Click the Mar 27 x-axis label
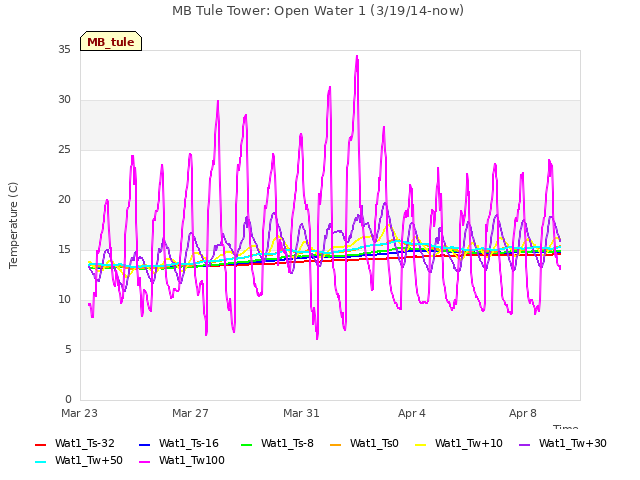Viewport: 640px width, 480px height. click(190, 413)
